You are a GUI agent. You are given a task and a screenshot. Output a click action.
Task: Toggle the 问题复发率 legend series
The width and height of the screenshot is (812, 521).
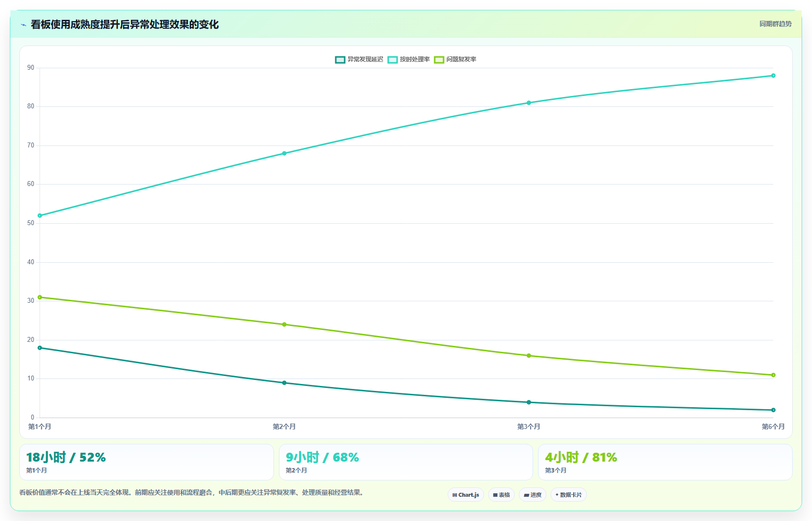point(455,59)
